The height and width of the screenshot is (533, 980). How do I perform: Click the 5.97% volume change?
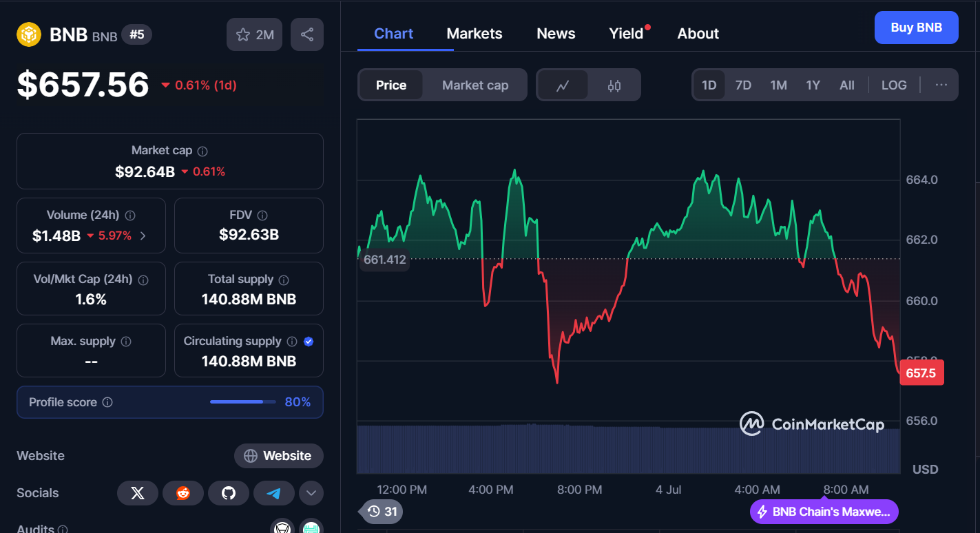[x=110, y=236]
